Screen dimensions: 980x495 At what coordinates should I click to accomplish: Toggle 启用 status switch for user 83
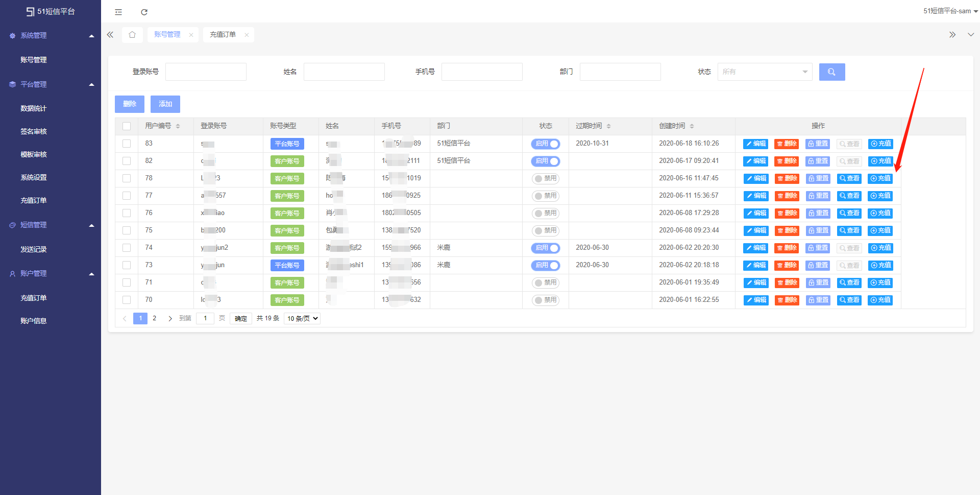click(x=546, y=144)
